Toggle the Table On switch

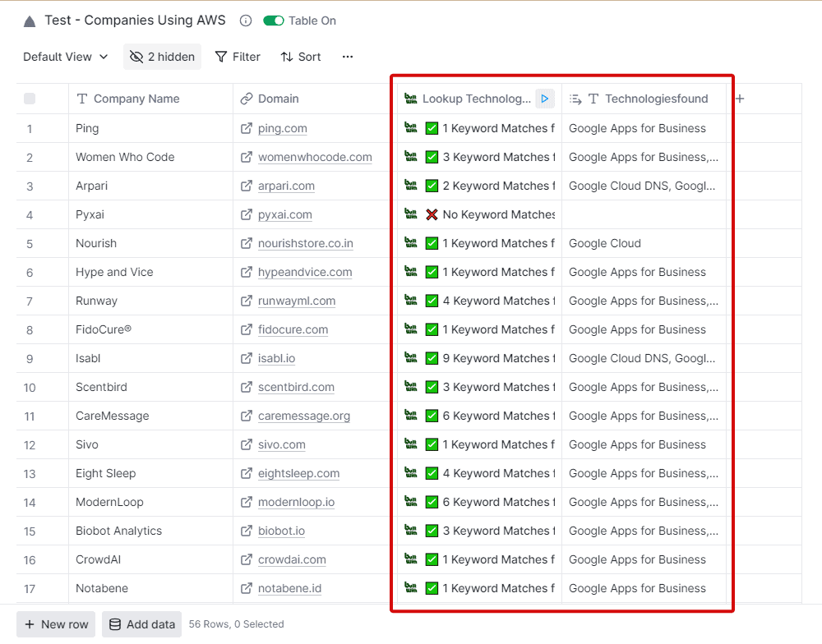[x=273, y=21]
